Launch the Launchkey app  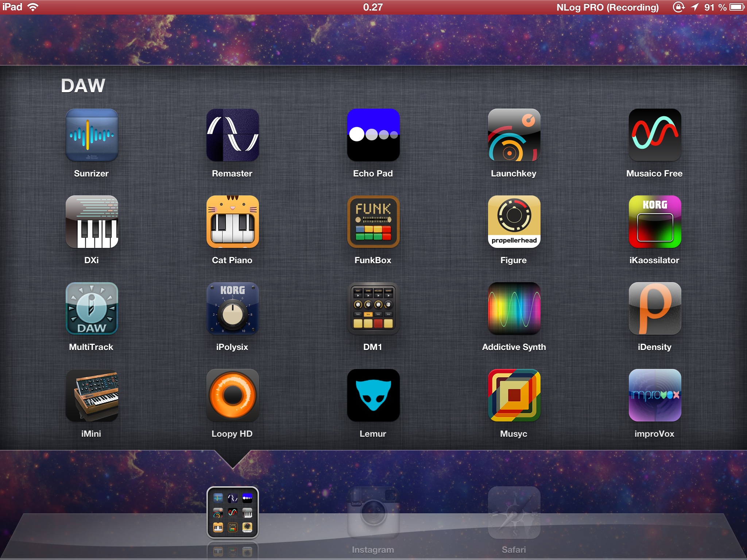pos(514,135)
